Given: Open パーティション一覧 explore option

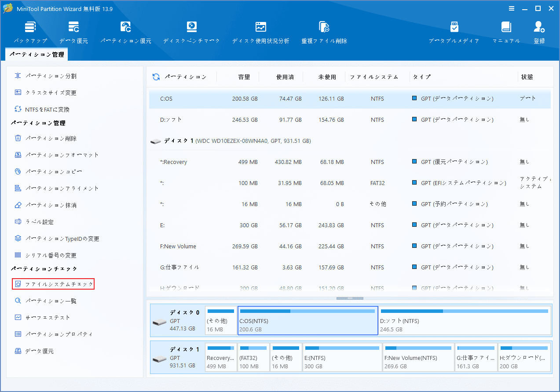Looking at the screenshot, I should click(45, 301).
